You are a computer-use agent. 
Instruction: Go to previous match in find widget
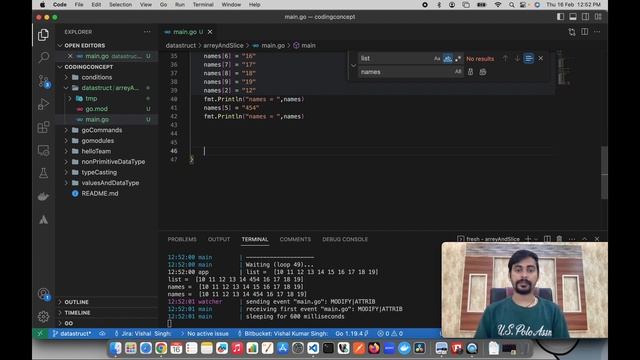click(505, 59)
